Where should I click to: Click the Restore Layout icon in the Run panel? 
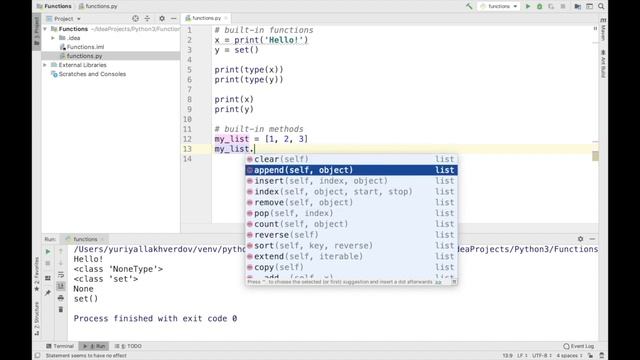[x=48, y=278]
